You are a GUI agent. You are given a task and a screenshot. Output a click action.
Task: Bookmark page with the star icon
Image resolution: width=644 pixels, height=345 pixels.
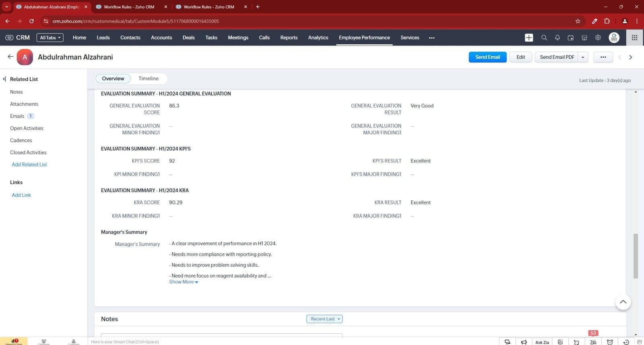click(x=578, y=21)
